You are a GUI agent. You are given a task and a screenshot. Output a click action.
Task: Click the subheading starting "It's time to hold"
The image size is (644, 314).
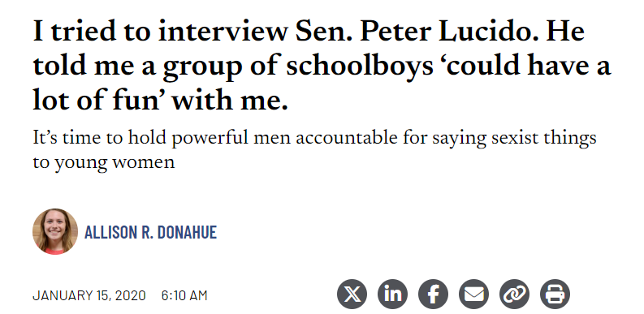tap(314, 151)
